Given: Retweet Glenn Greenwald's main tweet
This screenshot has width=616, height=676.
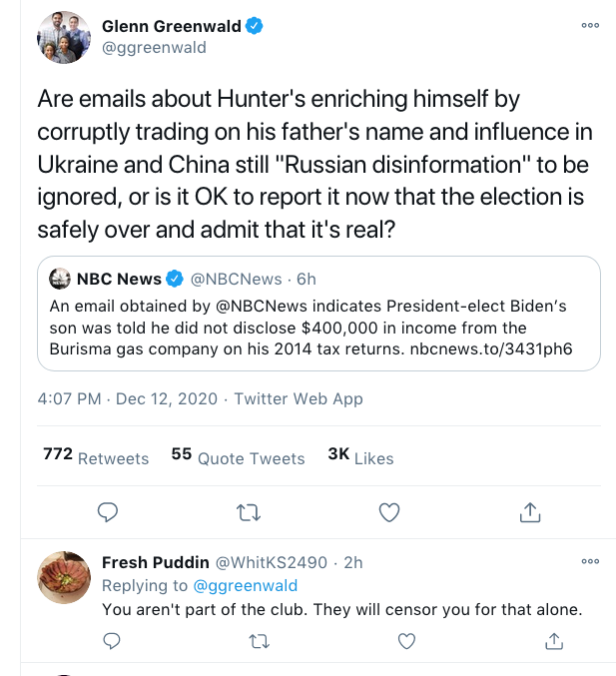Looking at the screenshot, I should (248, 512).
